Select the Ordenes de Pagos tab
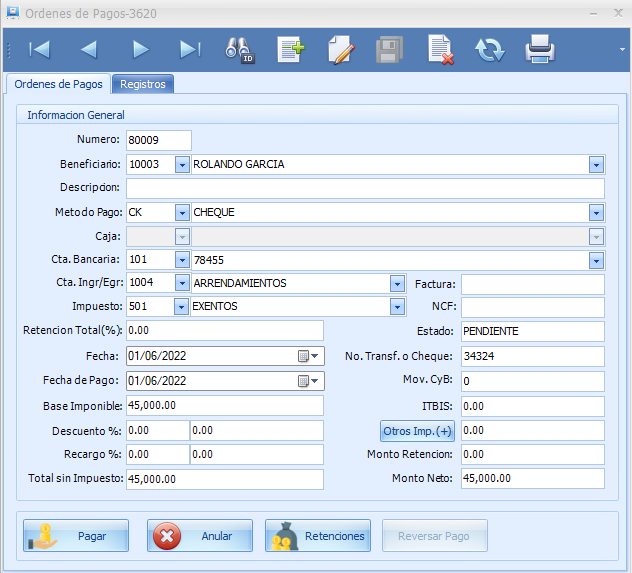Screen dimensions: 632x573 57,85
